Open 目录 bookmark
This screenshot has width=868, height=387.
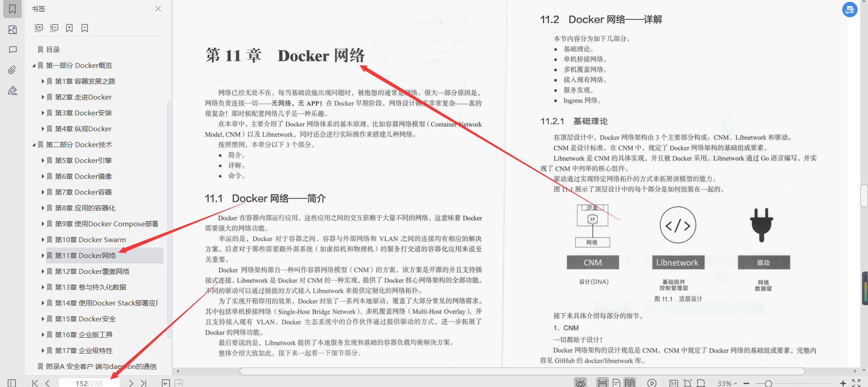[x=53, y=50]
